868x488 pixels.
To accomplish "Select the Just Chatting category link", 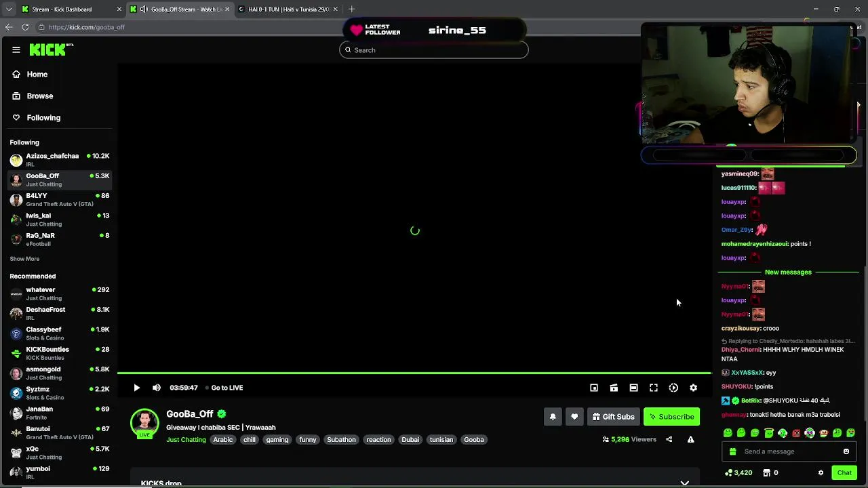I will [186, 440].
